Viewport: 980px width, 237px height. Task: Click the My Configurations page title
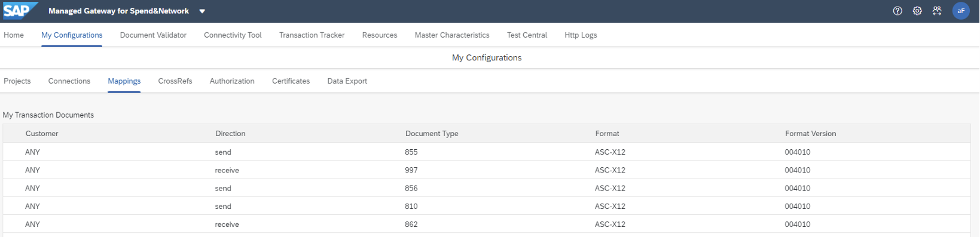coord(487,58)
